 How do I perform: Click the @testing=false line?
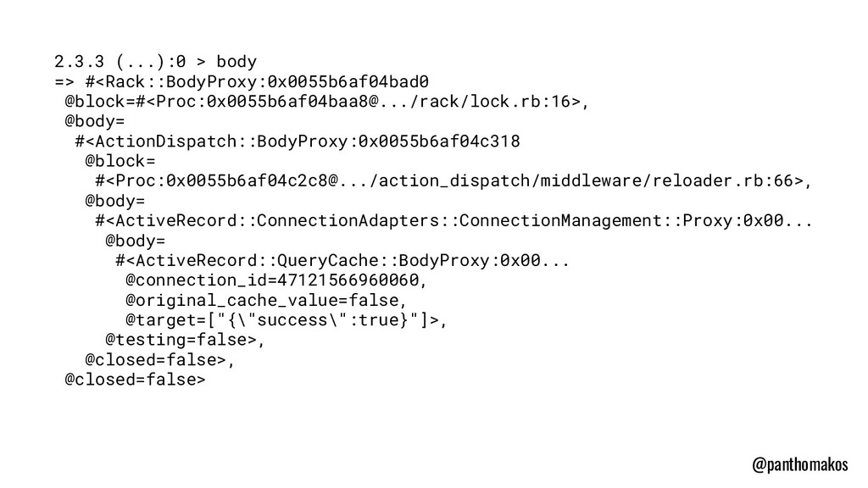point(186,340)
